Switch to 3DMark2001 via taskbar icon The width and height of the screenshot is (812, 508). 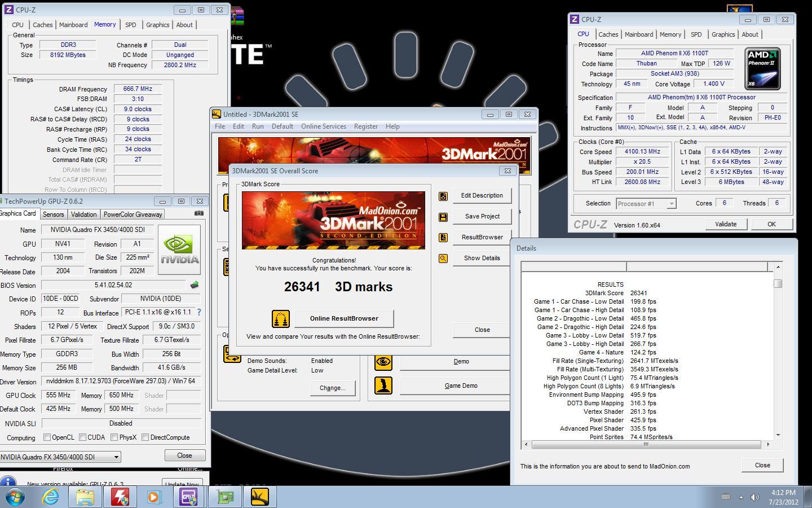coord(260,497)
